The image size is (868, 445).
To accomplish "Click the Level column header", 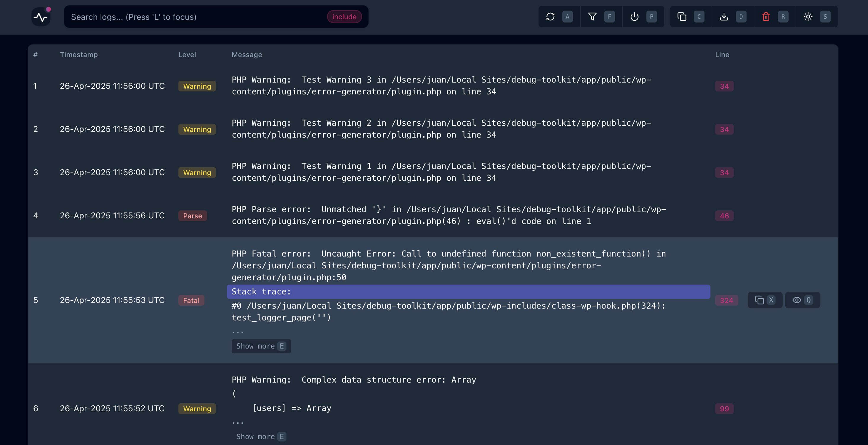I will tap(187, 54).
